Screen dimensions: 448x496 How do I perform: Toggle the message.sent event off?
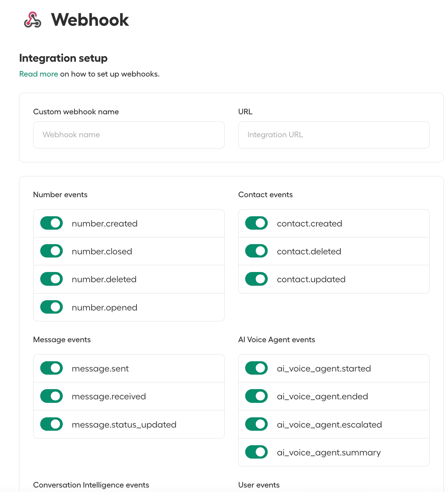[51, 368]
